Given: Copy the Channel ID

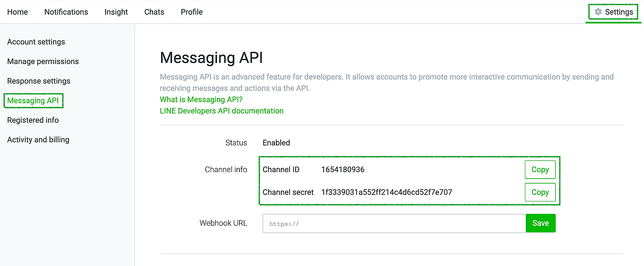Looking at the screenshot, I should tap(540, 170).
